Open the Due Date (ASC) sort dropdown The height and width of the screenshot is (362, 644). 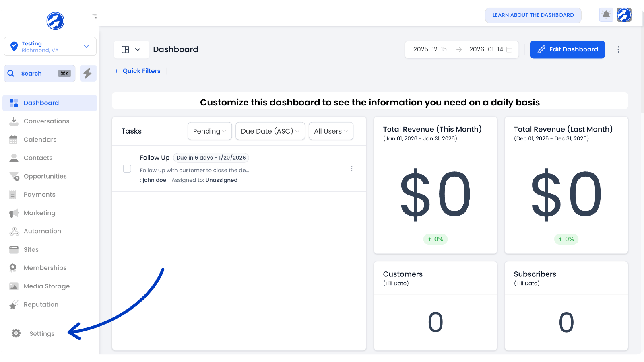[270, 131]
